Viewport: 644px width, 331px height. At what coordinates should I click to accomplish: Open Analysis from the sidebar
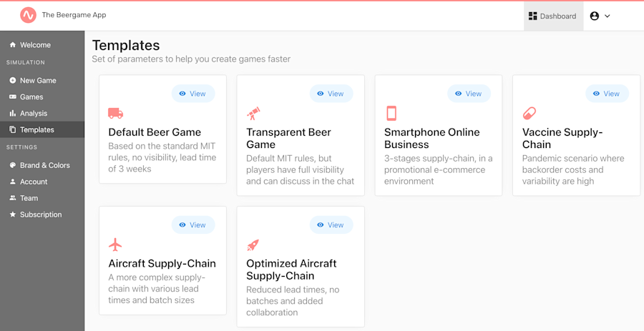(x=34, y=113)
